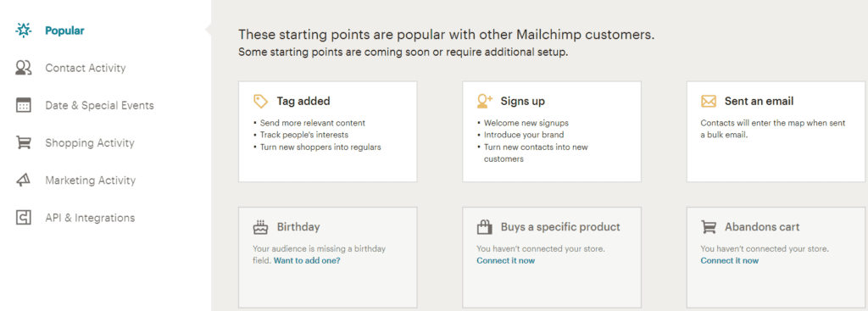Switch to Shopping Activity starting points
The height and width of the screenshot is (311, 868).
point(90,142)
